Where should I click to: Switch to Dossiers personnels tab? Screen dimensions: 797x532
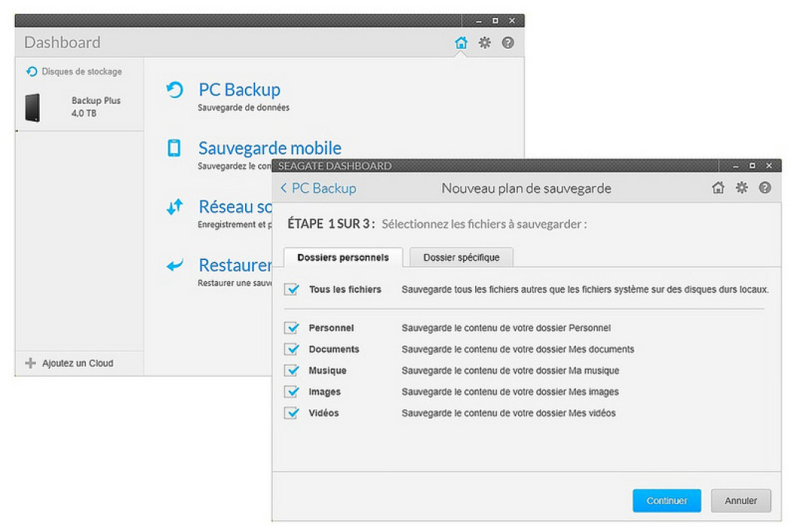coord(343,258)
